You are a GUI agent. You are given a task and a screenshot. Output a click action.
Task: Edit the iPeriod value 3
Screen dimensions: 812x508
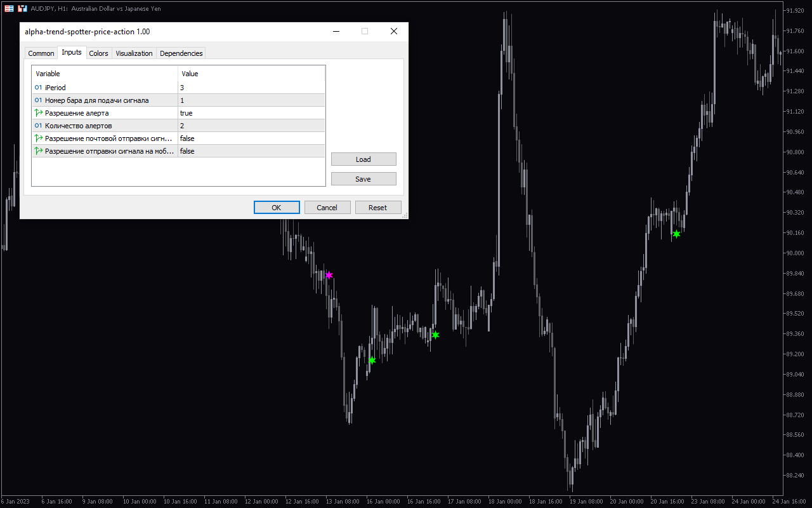click(x=251, y=88)
